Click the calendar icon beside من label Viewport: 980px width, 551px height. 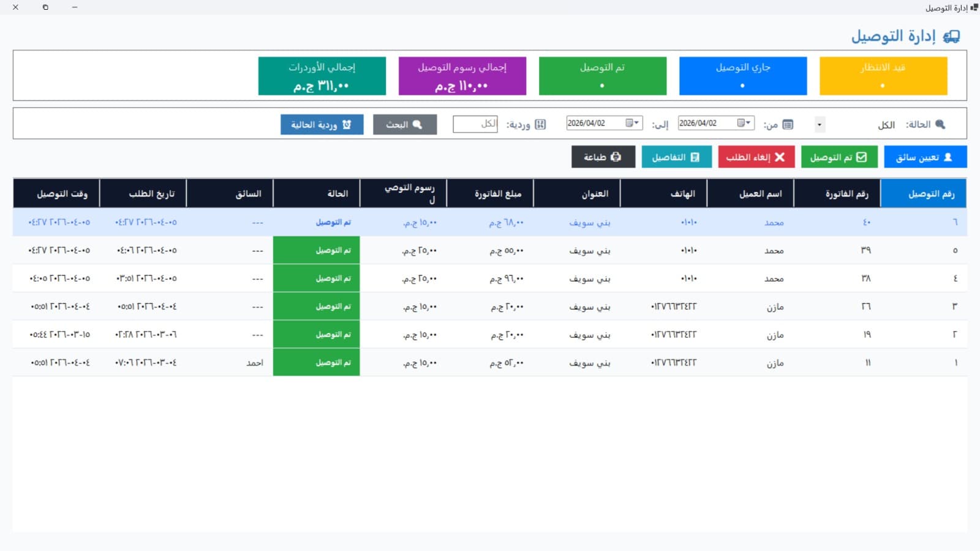[788, 125]
